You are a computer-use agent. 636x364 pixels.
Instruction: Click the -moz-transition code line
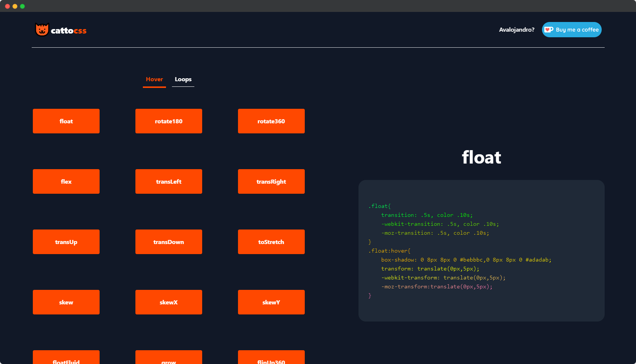[x=435, y=233]
